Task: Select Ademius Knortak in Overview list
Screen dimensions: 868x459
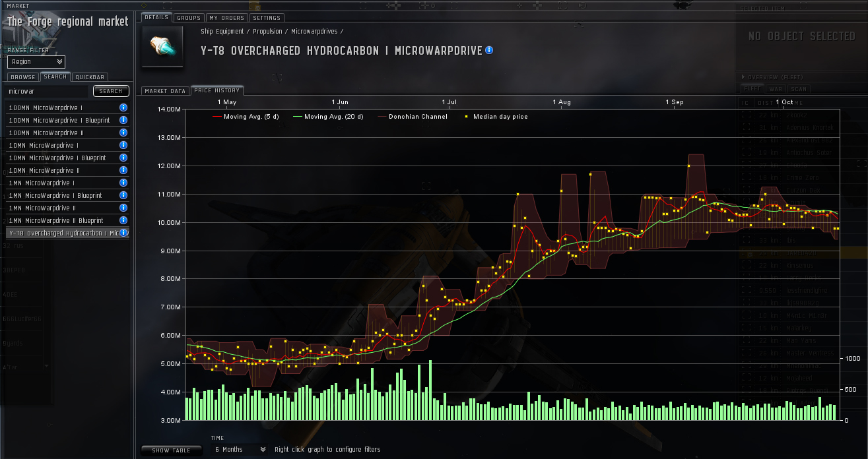Action: tap(810, 128)
